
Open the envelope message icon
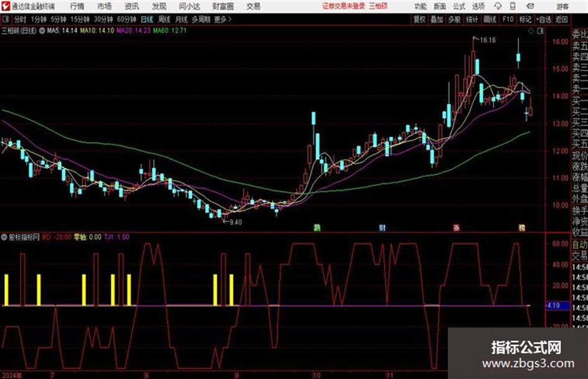pos(530,6)
